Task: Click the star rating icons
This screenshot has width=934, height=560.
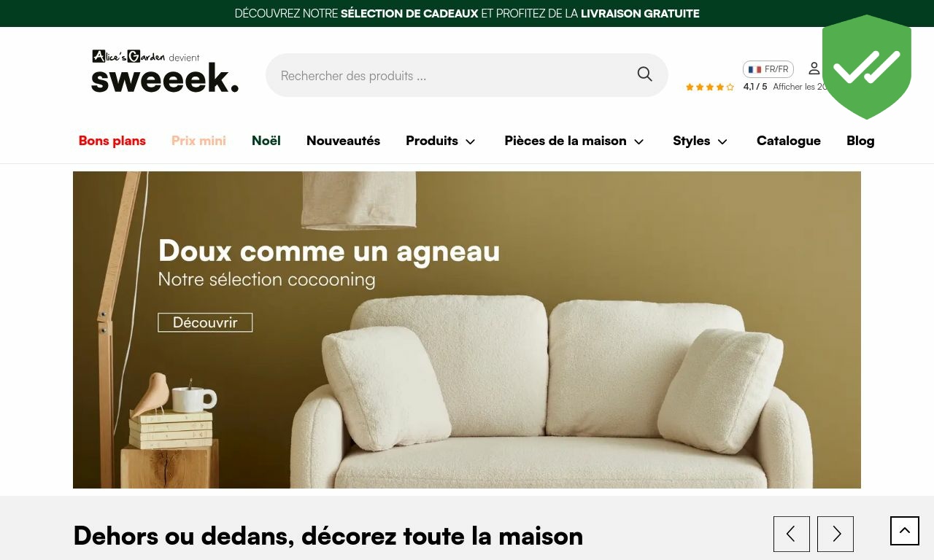Action: click(x=710, y=87)
